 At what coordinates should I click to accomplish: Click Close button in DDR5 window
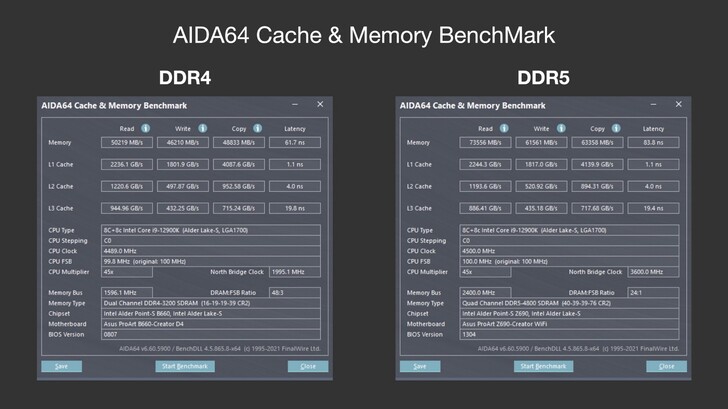tap(666, 366)
